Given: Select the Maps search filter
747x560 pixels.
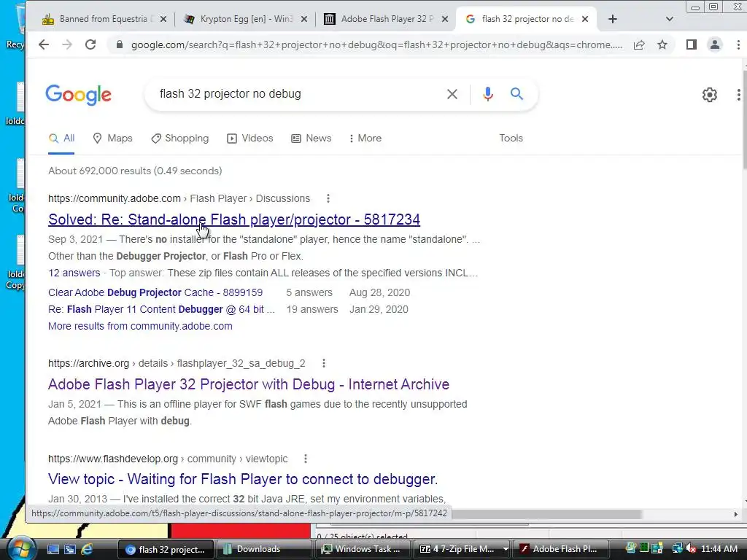Looking at the screenshot, I should coord(112,138).
